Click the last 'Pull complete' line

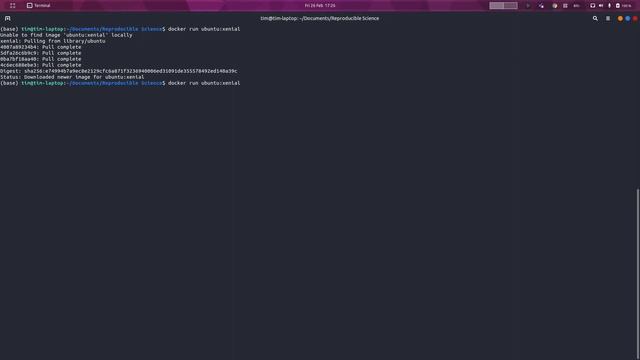pos(41,65)
